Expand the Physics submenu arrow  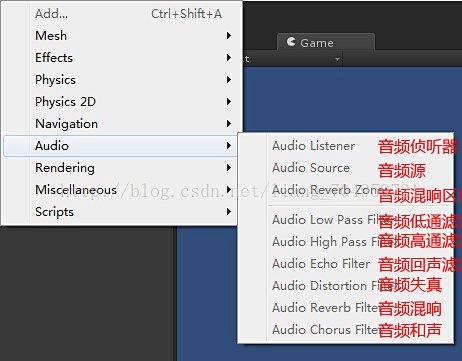pos(229,80)
